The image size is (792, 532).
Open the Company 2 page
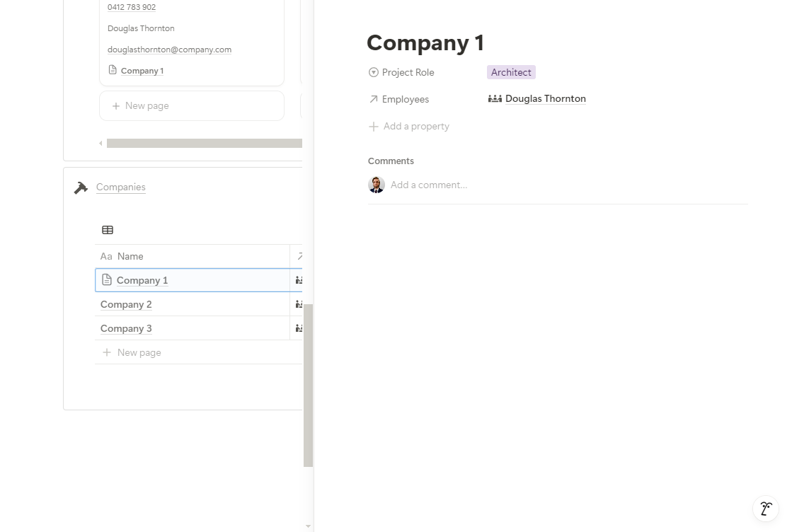coord(126,304)
